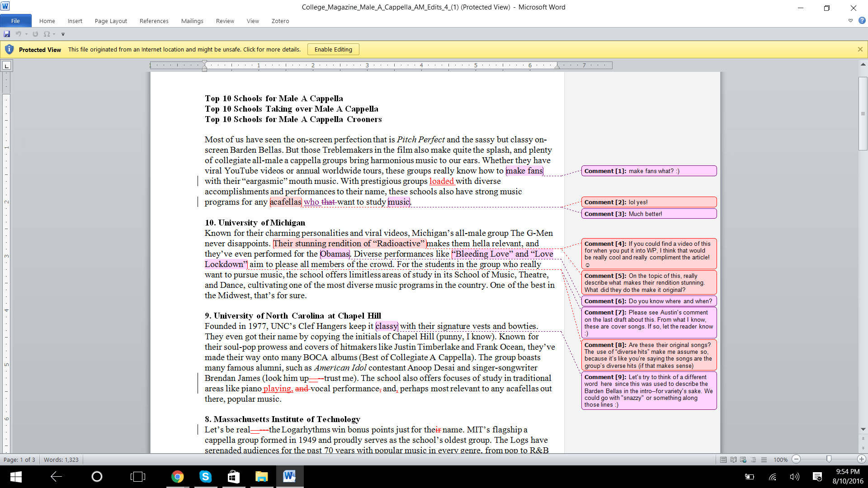Click Page: 1 of 3 in status bar
This screenshot has width=868, height=488.
click(19, 460)
